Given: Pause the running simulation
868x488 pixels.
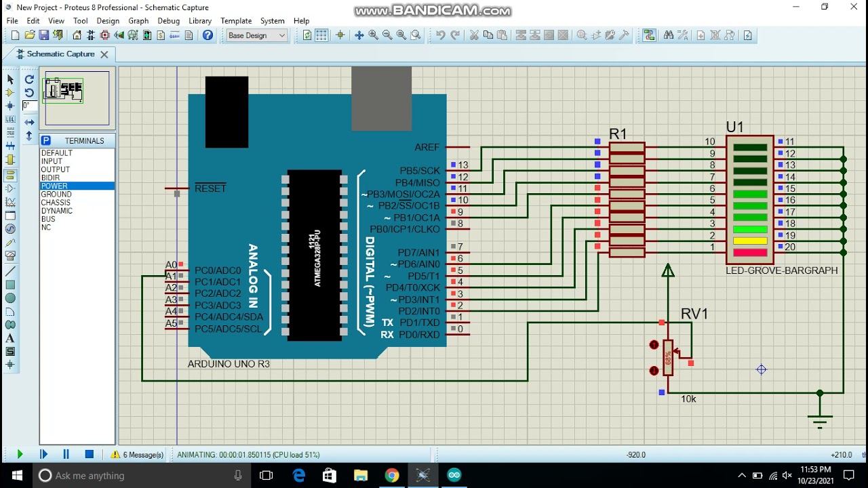Looking at the screenshot, I should [x=66, y=455].
